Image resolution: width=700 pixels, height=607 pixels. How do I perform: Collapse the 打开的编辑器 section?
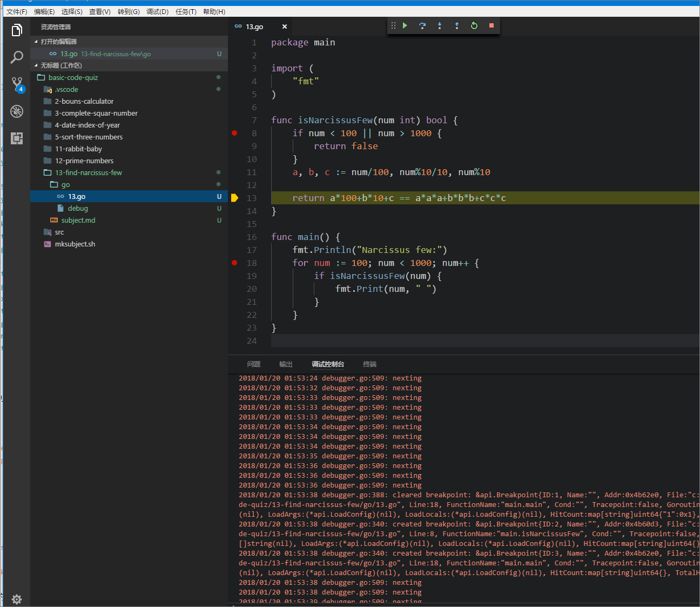pyautogui.click(x=58, y=42)
